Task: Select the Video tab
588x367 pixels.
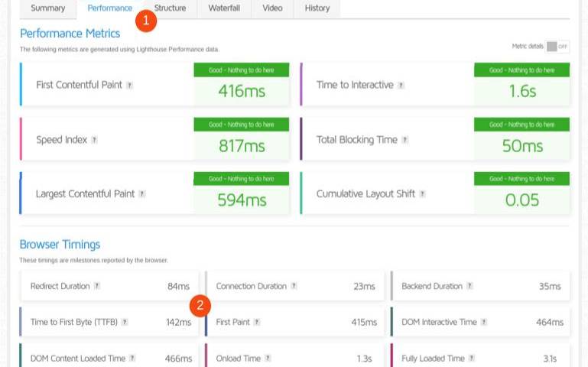Action: pos(272,8)
